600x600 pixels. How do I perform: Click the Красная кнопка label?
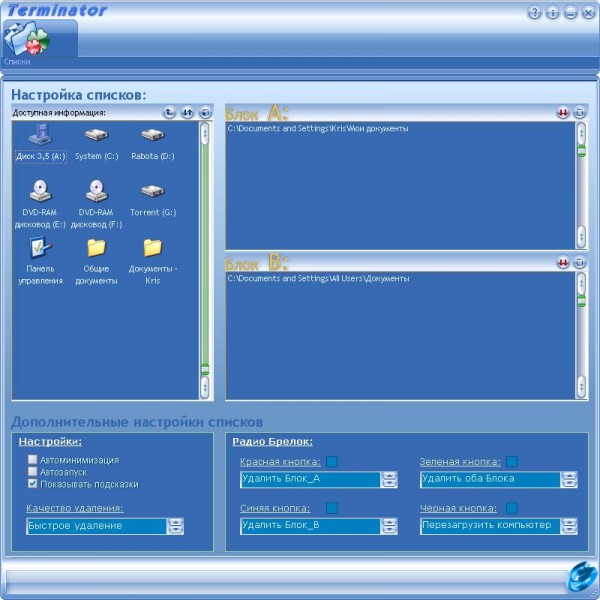[280, 462]
